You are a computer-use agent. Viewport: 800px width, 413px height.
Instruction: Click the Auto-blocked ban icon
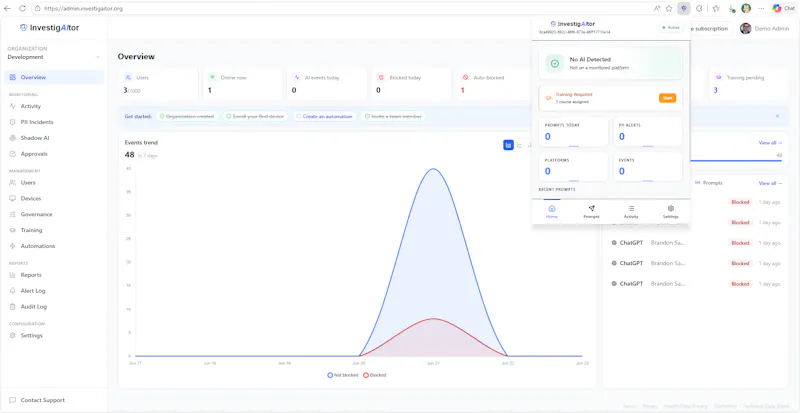(465, 78)
